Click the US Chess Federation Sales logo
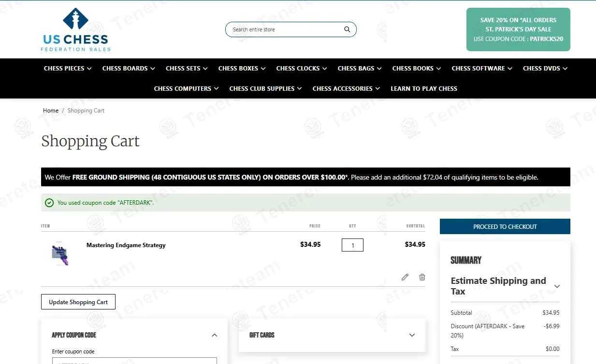 [x=76, y=30]
